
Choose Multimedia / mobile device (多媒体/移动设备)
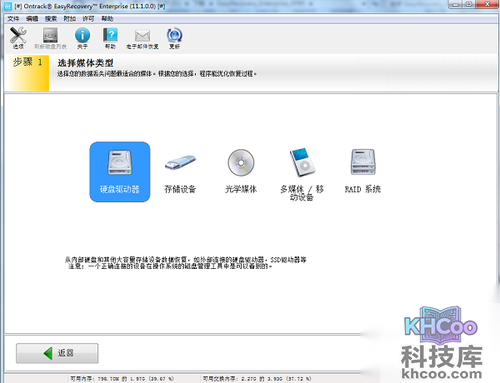click(302, 175)
